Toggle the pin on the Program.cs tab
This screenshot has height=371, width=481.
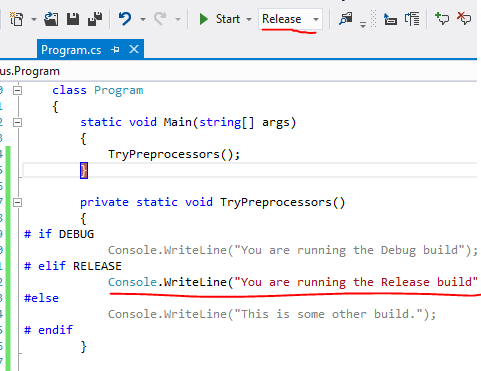click(x=115, y=50)
